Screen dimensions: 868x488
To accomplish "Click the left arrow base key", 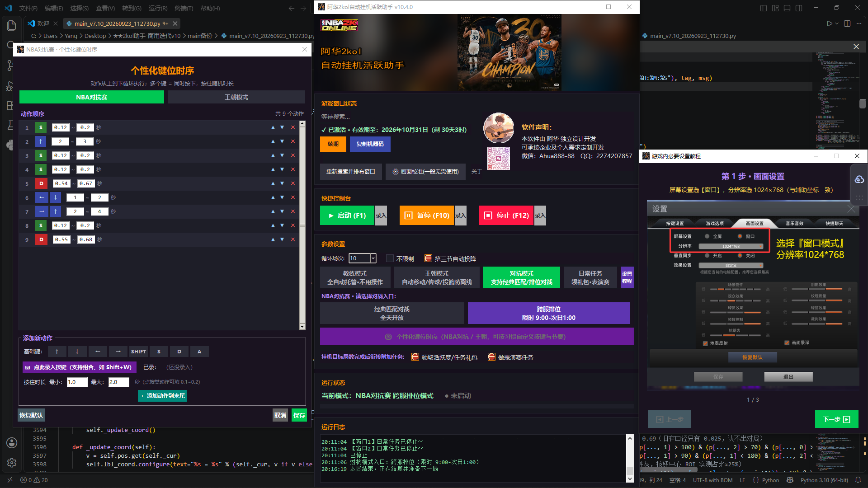I will 98,352.
